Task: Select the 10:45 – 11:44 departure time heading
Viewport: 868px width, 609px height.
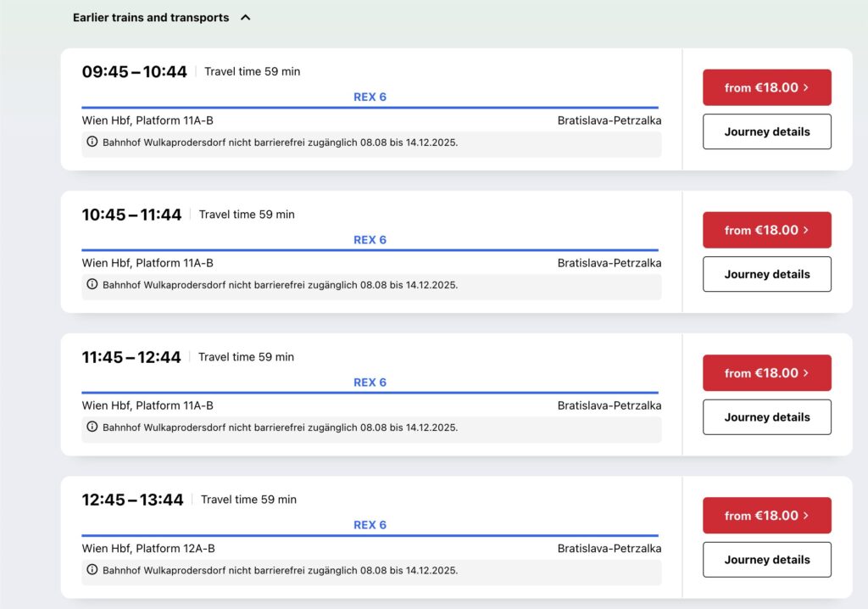Action: tap(131, 215)
